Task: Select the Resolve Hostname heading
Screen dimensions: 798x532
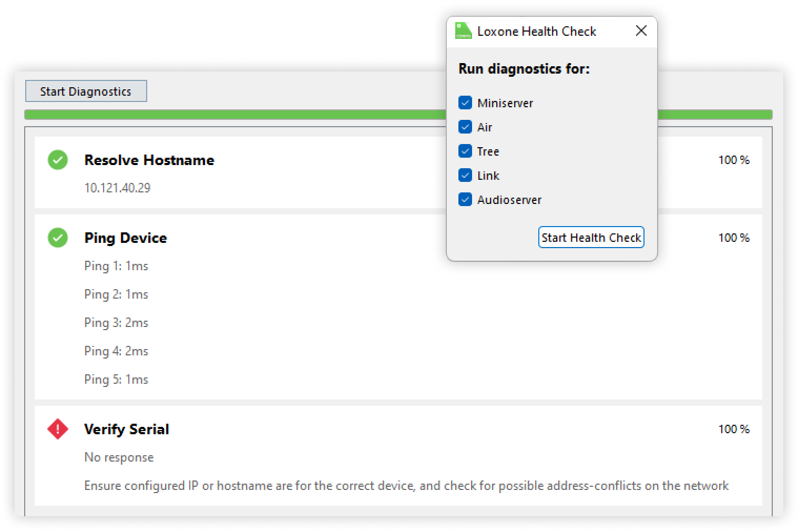Action: (149, 160)
